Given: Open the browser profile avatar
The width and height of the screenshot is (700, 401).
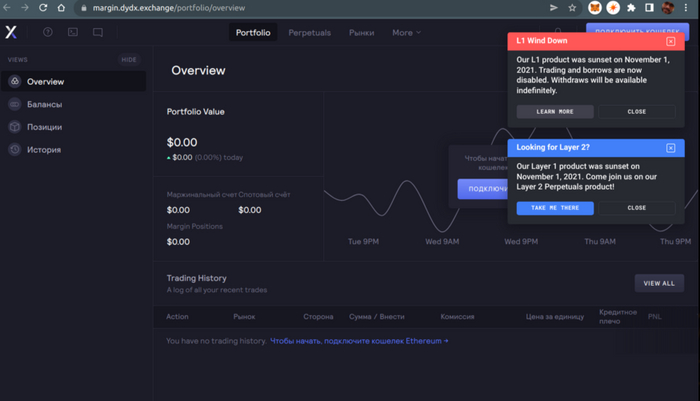Looking at the screenshot, I should click(x=668, y=8).
